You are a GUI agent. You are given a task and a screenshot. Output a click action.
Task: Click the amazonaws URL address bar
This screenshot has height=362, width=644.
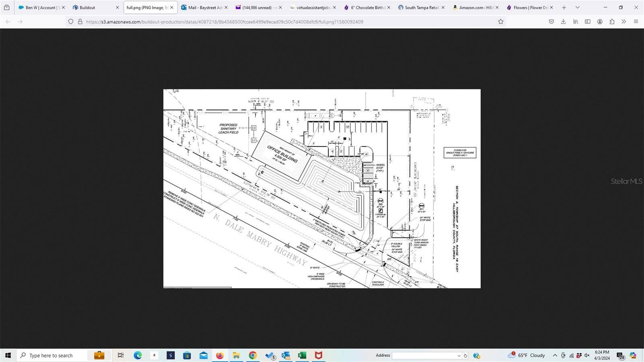(286, 21)
